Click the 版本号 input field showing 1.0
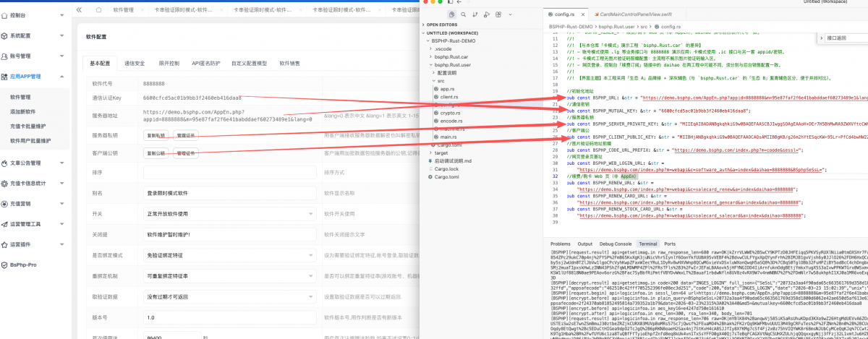This screenshot has width=868, height=339. [229, 317]
